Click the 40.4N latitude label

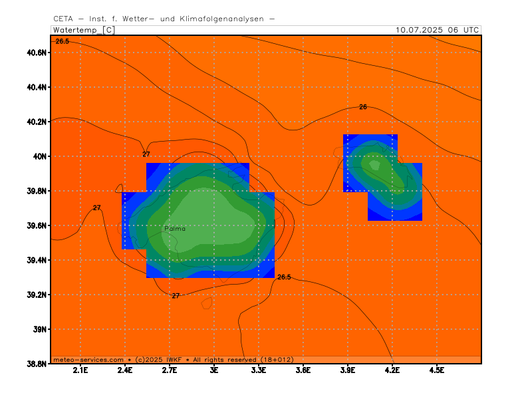(x=37, y=87)
